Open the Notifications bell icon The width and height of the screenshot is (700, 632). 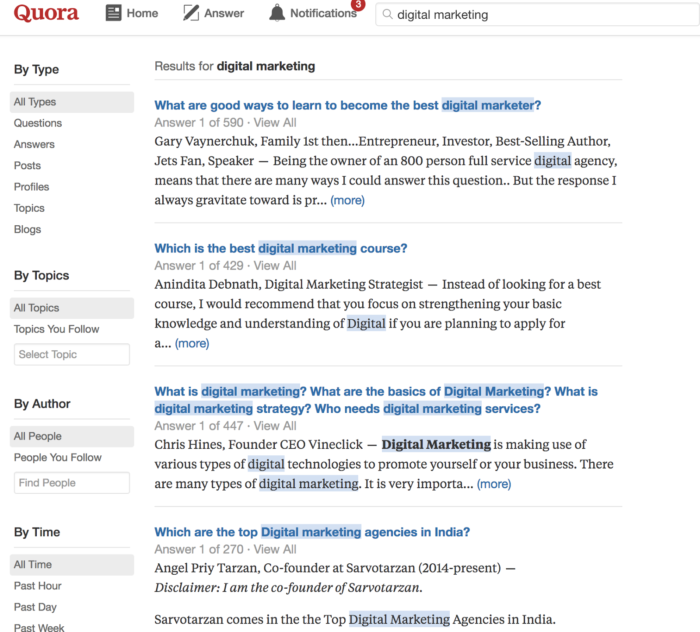pyautogui.click(x=277, y=13)
